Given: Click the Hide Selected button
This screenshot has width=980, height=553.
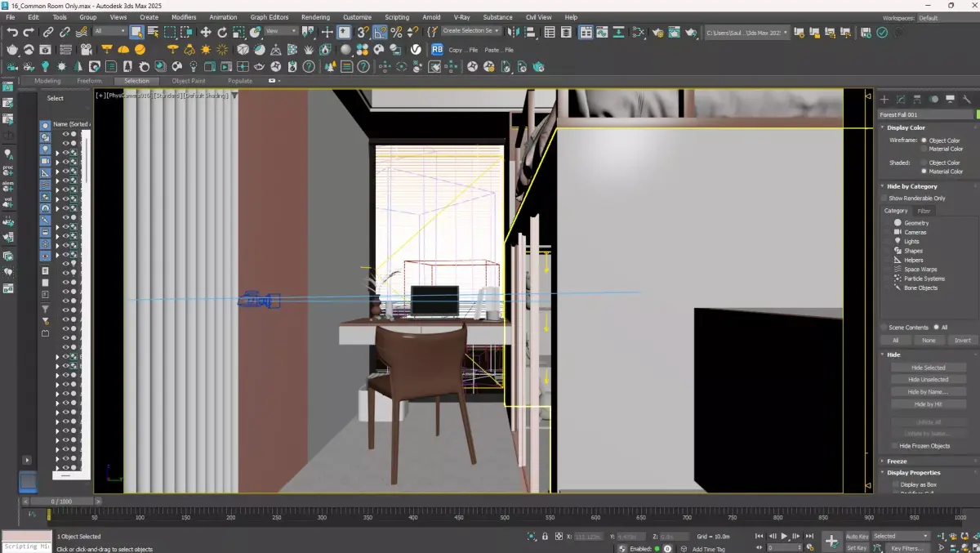Looking at the screenshot, I should (929, 368).
